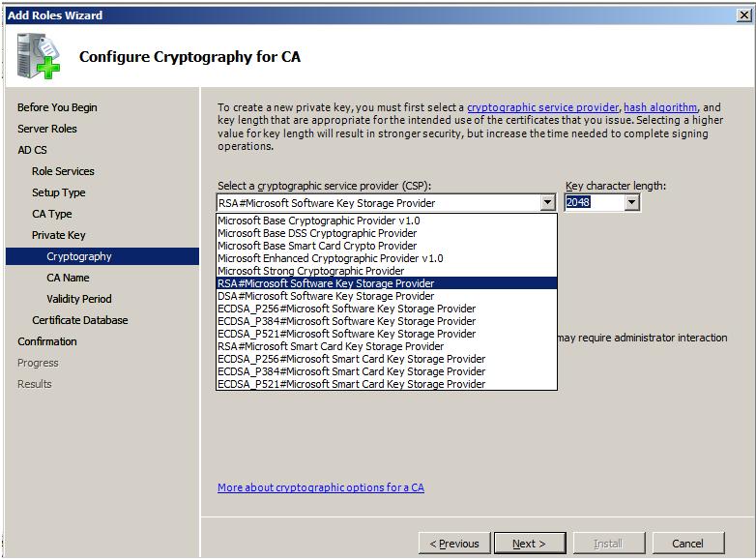
Task: Pick RSA#Microsoft Software Key Storage Provider in list
Action: (387, 283)
